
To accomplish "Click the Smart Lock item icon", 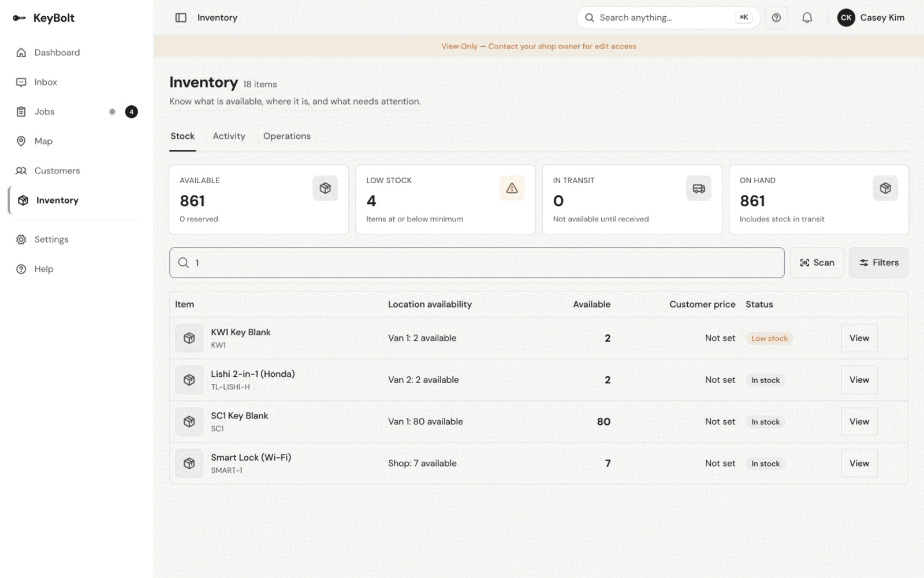I will pyautogui.click(x=189, y=463).
